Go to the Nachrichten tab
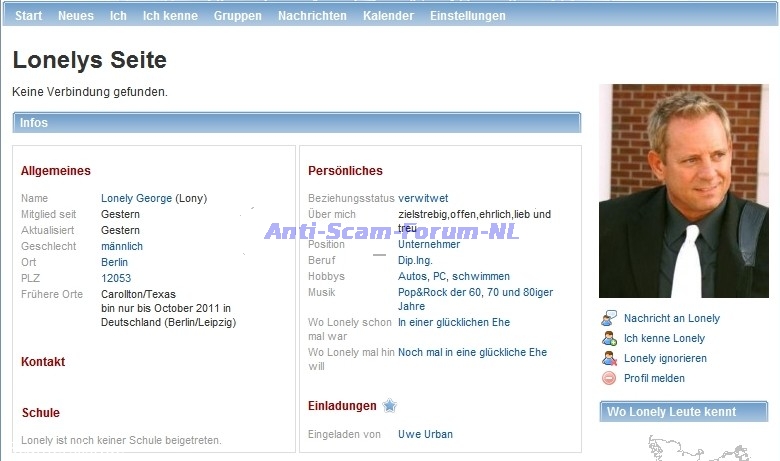Image resolution: width=780 pixels, height=461 pixels. coord(312,16)
